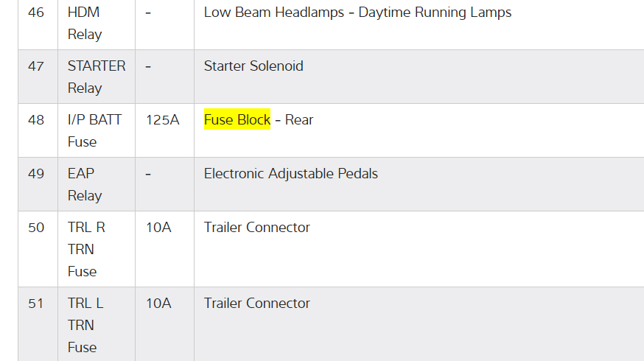Select row number 49 cell

point(36,174)
